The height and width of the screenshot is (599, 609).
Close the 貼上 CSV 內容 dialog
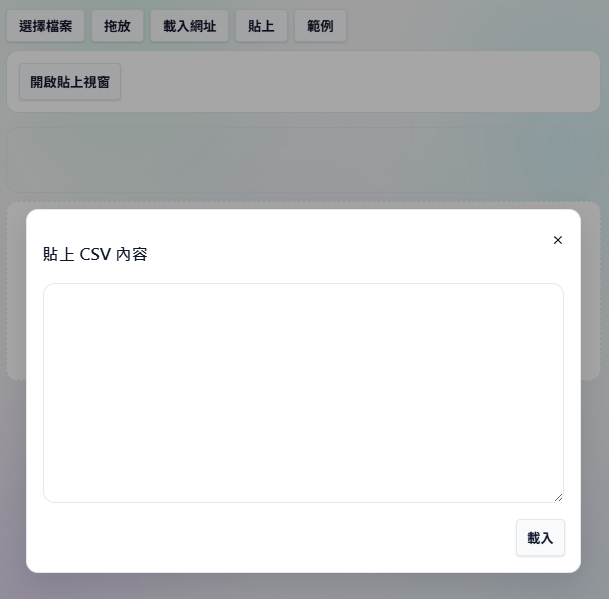pos(558,240)
